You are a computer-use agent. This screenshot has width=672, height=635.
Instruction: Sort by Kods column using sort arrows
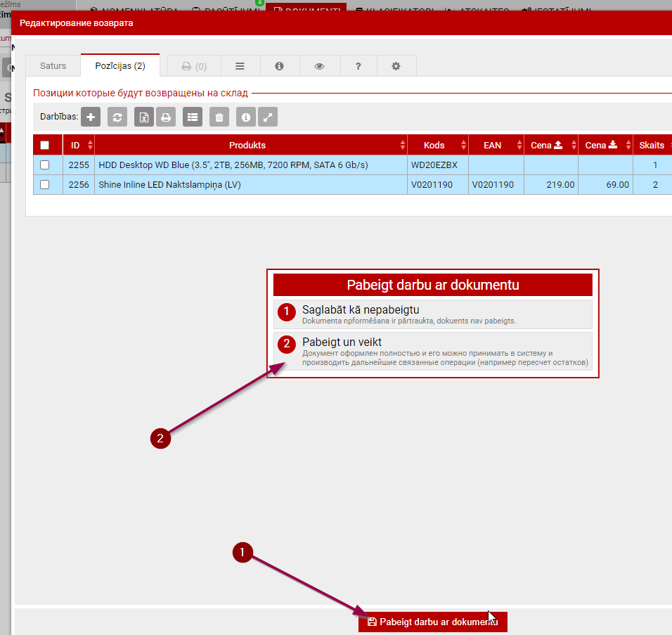(464, 146)
